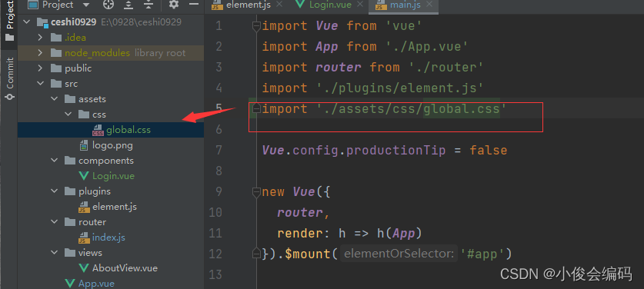The width and height of the screenshot is (644, 289).
Task: Click the './assets/css/global.css' import string
Action: [412, 109]
